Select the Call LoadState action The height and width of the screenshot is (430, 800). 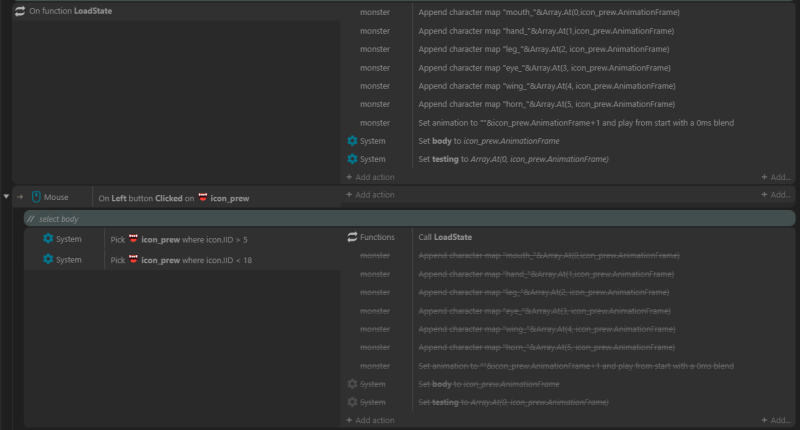click(x=445, y=237)
